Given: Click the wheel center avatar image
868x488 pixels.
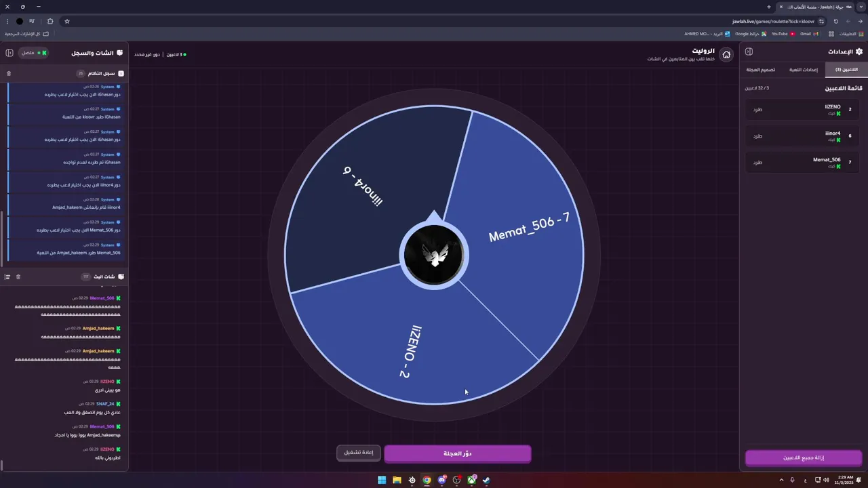Looking at the screenshot, I should tap(433, 256).
